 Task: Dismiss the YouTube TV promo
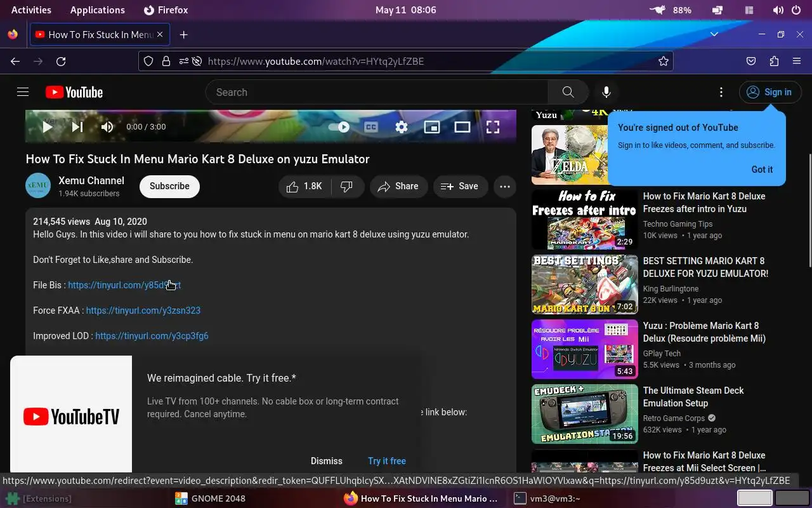327,461
